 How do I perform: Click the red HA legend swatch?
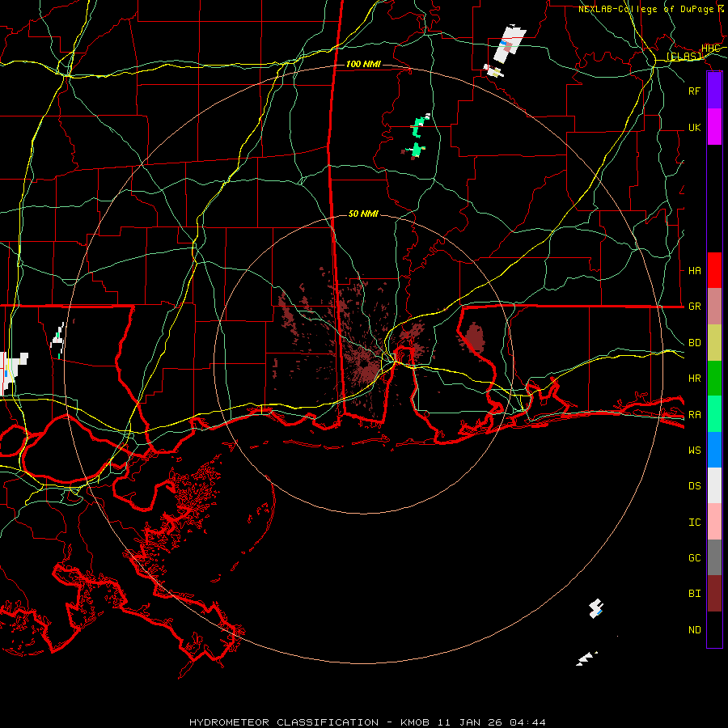[714, 270]
